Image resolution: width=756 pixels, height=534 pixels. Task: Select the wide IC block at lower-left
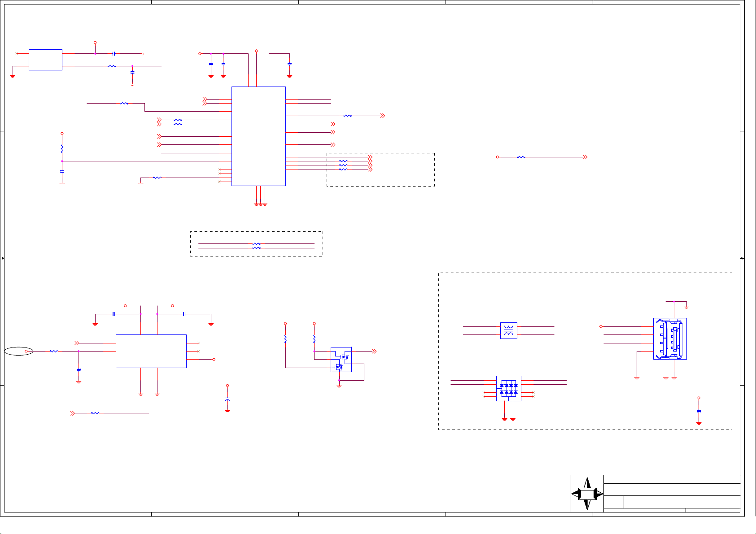coord(151,351)
